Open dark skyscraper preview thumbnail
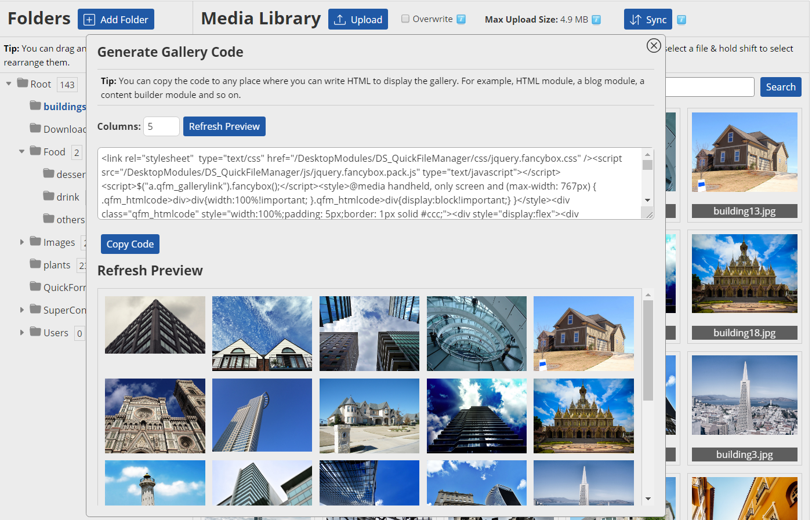 [155, 325]
